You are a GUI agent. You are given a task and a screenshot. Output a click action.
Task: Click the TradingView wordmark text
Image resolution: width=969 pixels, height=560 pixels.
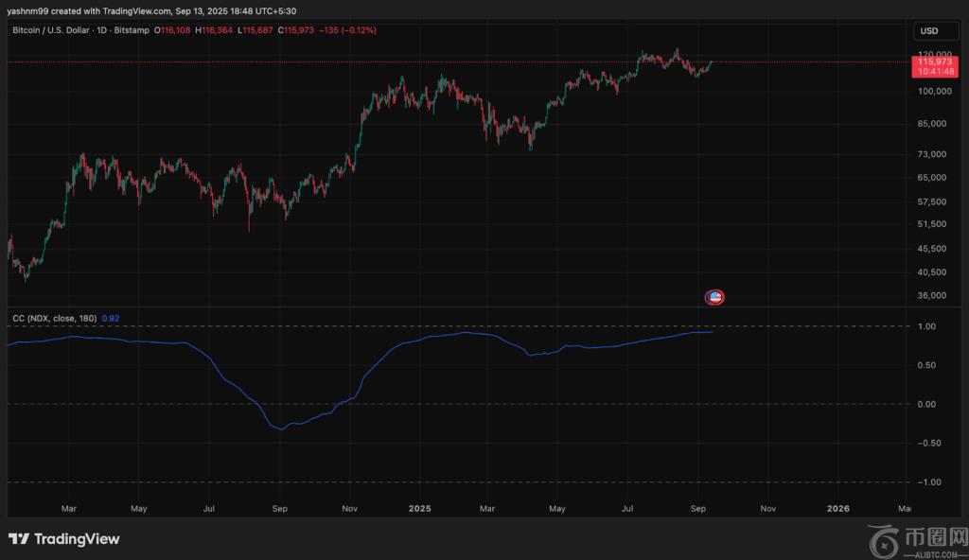point(77,539)
